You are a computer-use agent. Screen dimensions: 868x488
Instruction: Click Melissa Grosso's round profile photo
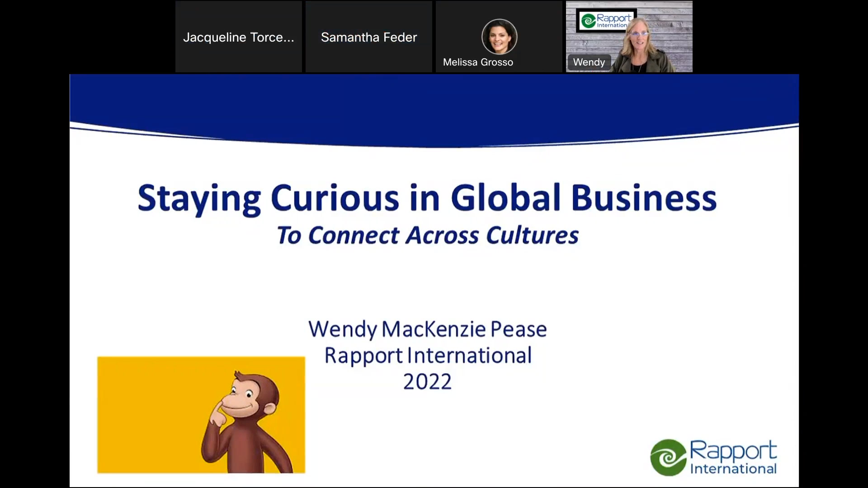click(499, 37)
